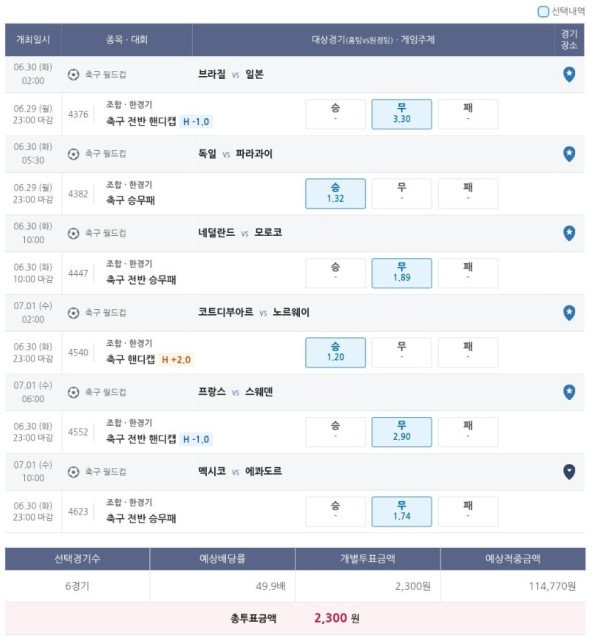The image size is (600, 636).
Task: Deselect 승 1.32 odds for game 4382
Action: pos(335,193)
